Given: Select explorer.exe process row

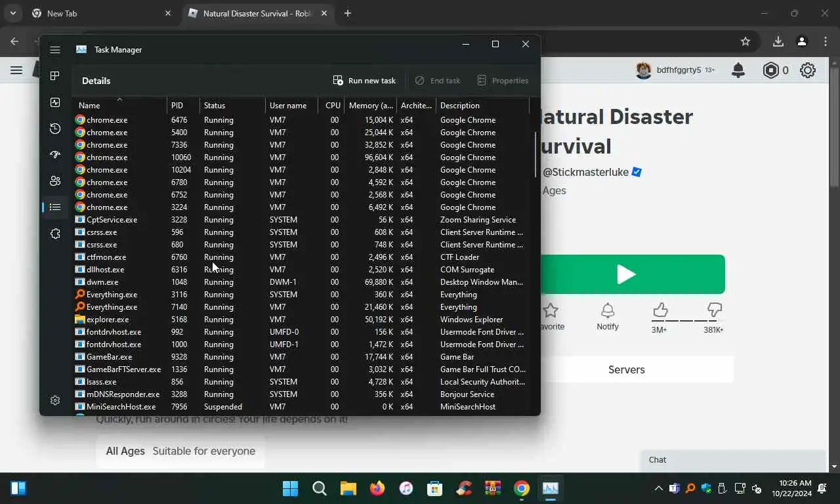Looking at the screenshot, I should (x=301, y=320).
